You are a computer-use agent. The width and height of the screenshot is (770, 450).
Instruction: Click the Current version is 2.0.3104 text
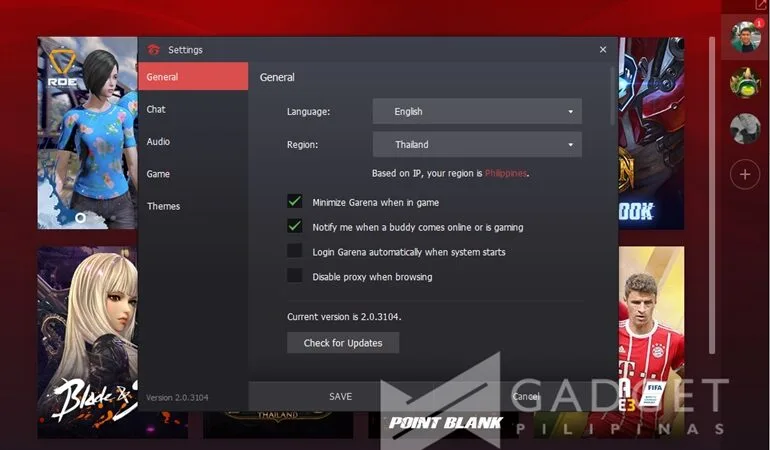[x=344, y=317]
